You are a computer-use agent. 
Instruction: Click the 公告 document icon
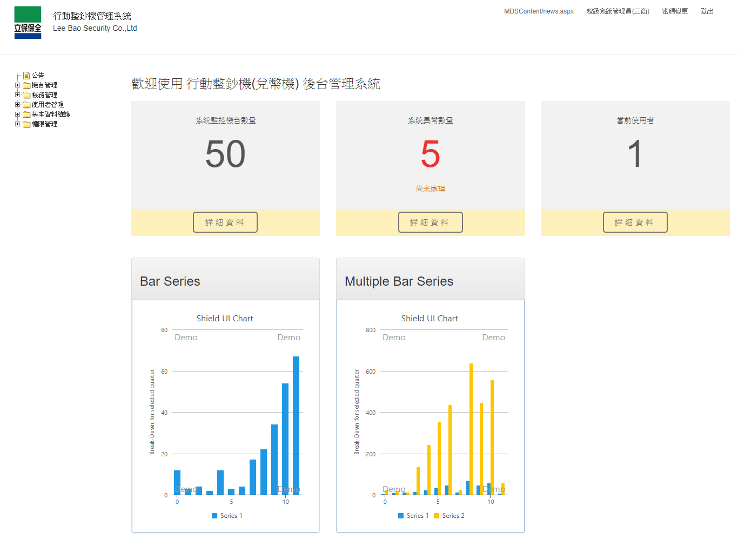click(x=26, y=76)
